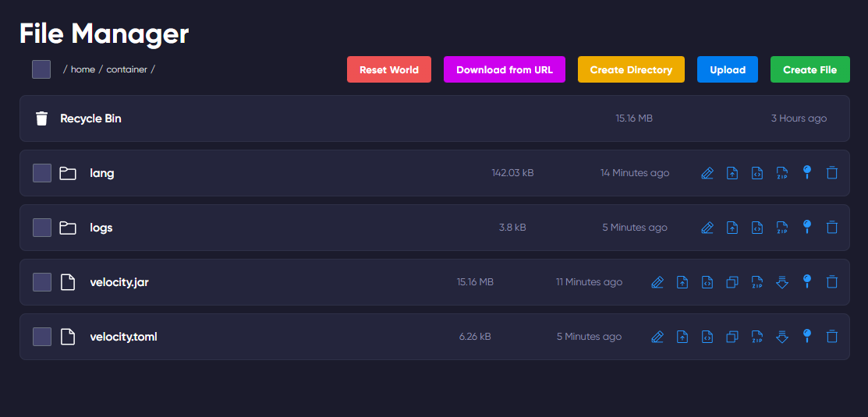
Task: Zip the velocity.jar file
Action: [757, 282]
